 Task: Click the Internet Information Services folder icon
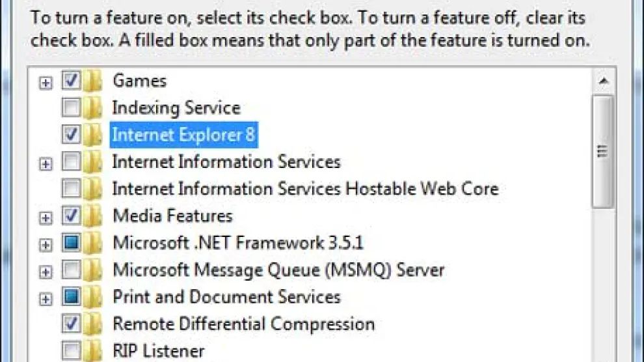pos(93,162)
